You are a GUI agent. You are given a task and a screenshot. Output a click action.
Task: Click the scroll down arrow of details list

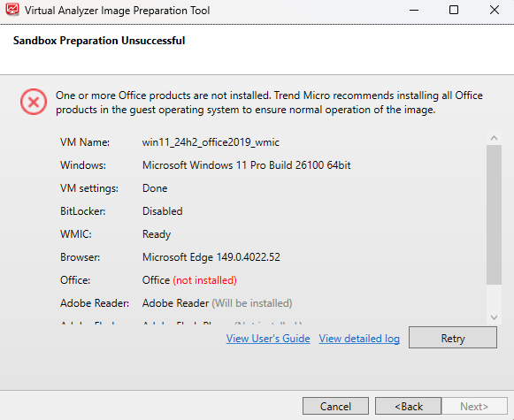coord(494,317)
